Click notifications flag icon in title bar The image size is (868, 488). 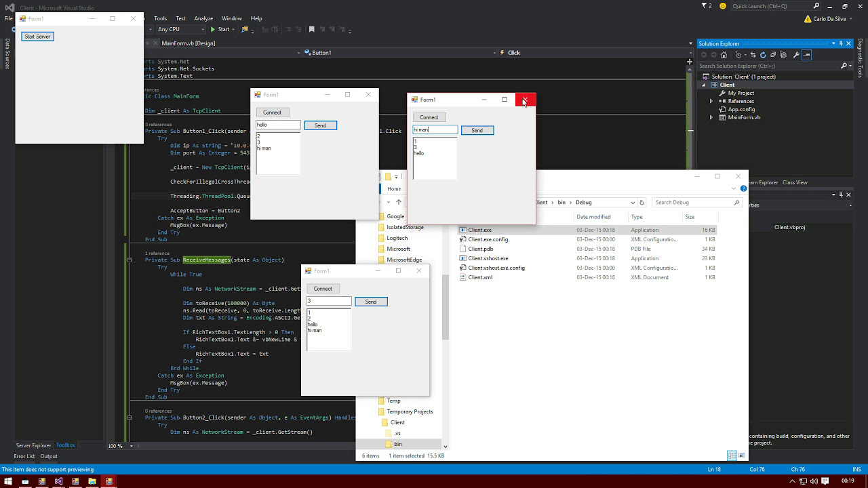tap(703, 6)
